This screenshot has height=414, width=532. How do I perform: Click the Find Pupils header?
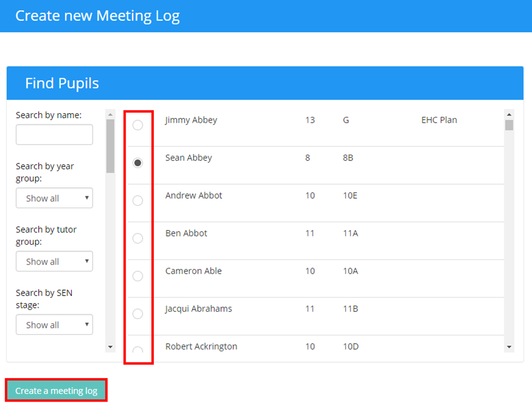[x=62, y=83]
